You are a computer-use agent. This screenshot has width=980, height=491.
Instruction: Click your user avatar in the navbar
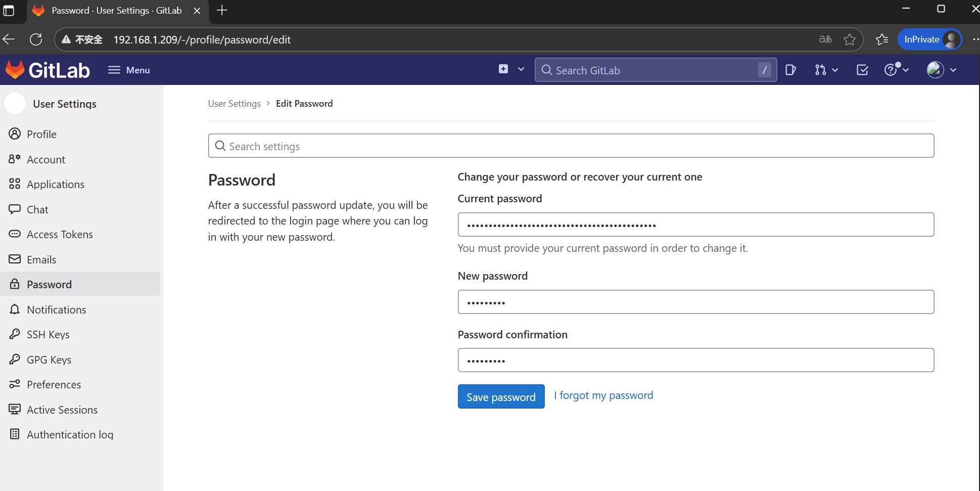click(936, 70)
